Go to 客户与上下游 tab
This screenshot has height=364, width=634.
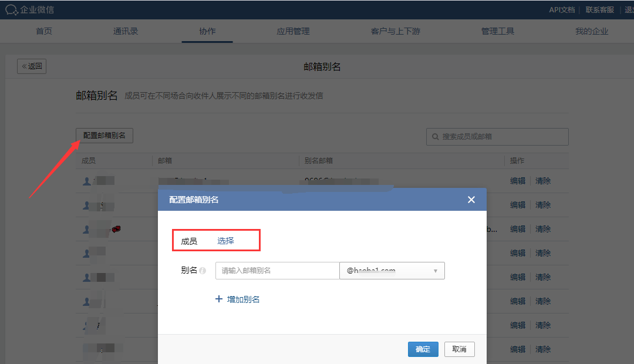coord(395,31)
